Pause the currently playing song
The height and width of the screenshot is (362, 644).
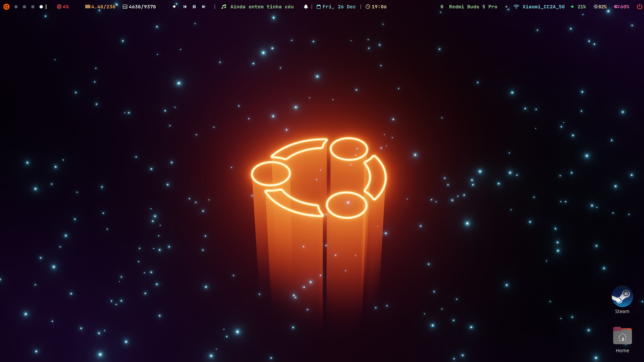194,7
